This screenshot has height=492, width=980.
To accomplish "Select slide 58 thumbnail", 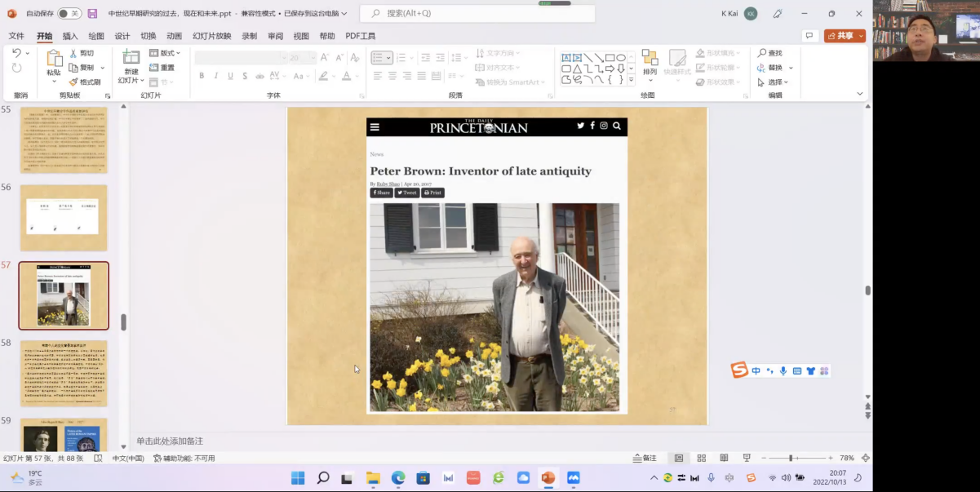I will [64, 373].
